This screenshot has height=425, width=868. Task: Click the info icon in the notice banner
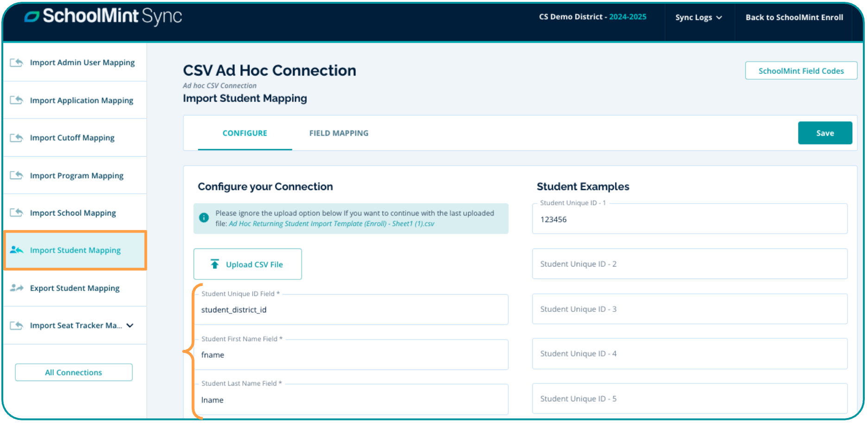204,218
